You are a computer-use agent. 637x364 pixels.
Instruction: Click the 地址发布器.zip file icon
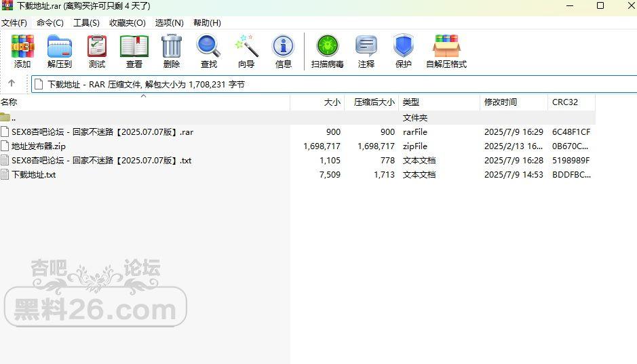point(5,146)
